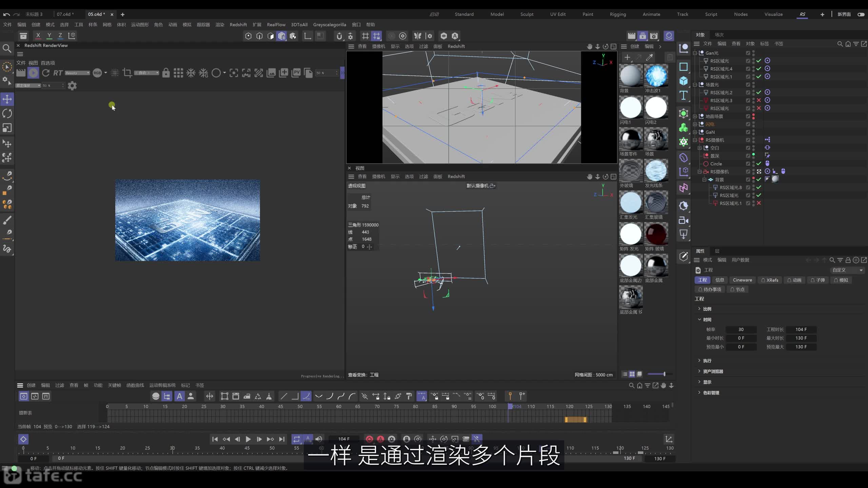Viewport: 868px width, 488px height.
Task: Open the Redshift menu in menu bar
Action: pos(238,25)
